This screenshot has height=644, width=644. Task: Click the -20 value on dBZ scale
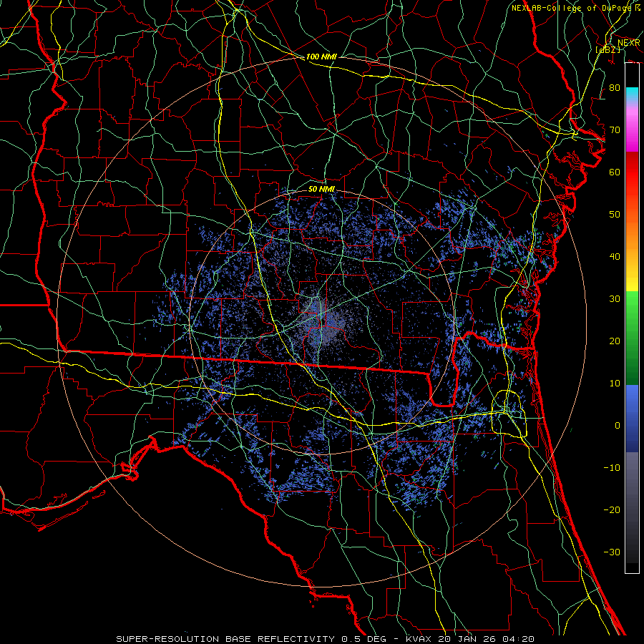pos(612,509)
